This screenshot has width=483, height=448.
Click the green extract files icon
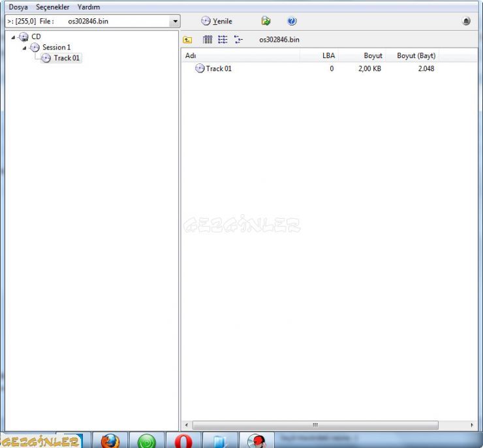pyautogui.click(x=266, y=21)
